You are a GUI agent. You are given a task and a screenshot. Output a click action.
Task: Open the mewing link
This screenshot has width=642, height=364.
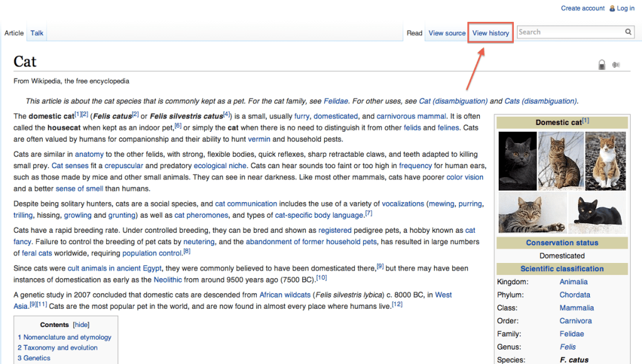[442, 204]
